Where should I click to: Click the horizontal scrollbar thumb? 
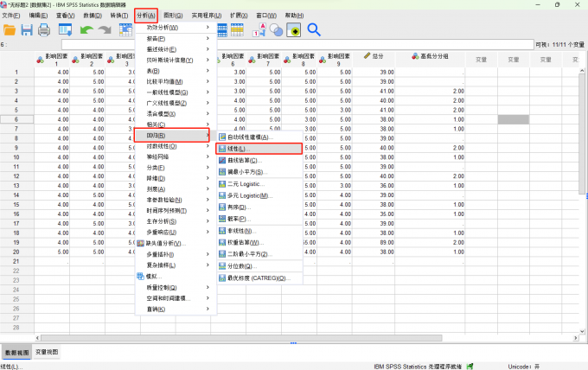coord(241,338)
